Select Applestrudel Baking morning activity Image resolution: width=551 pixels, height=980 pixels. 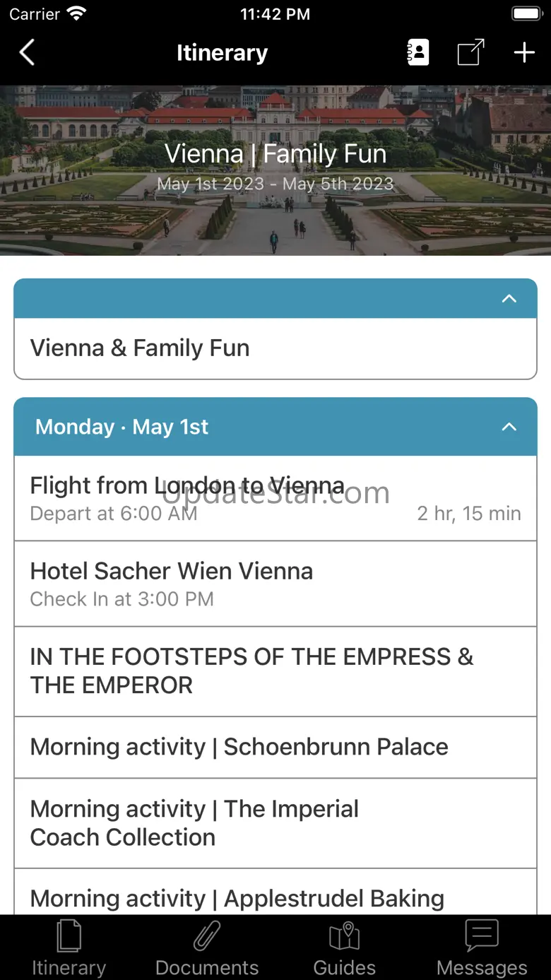click(x=275, y=897)
